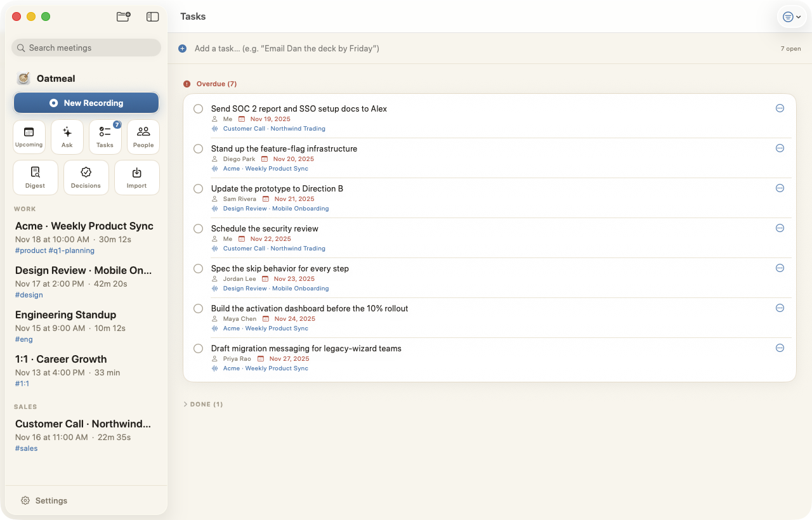Open Customer Call link under SOC 2 task

click(x=274, y=129)
